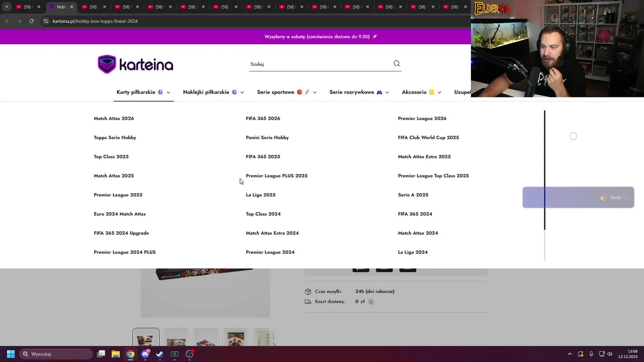Viewport: 644px width, 362px height.
Task: Open Match Attax 2026 category
Action: (114, 119)
